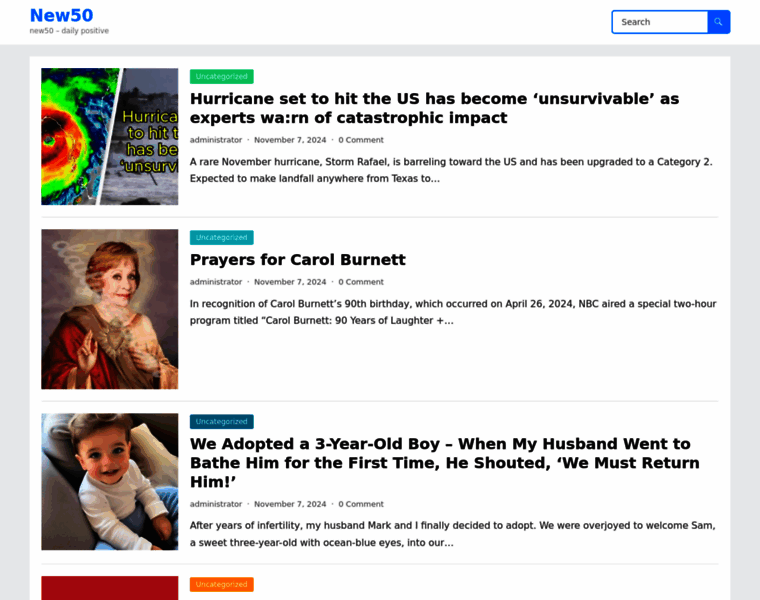
Task: Click the magnifying glass search button
Action: [718, 22]
